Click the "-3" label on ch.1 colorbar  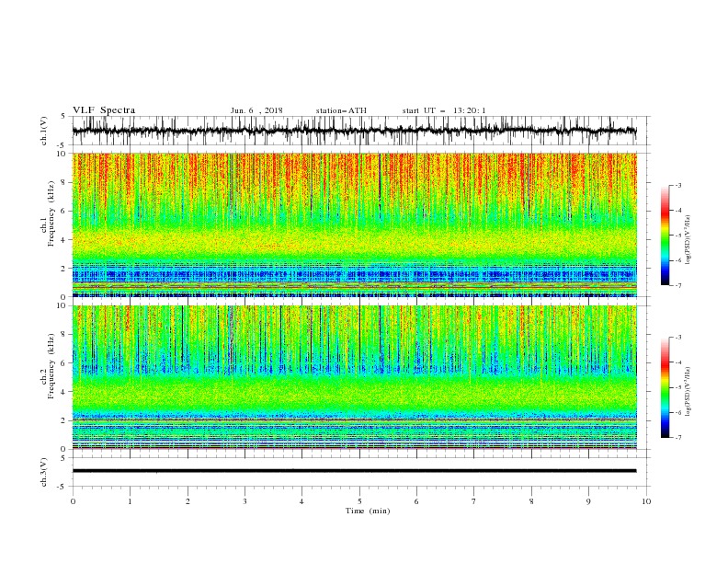[678, 185]
